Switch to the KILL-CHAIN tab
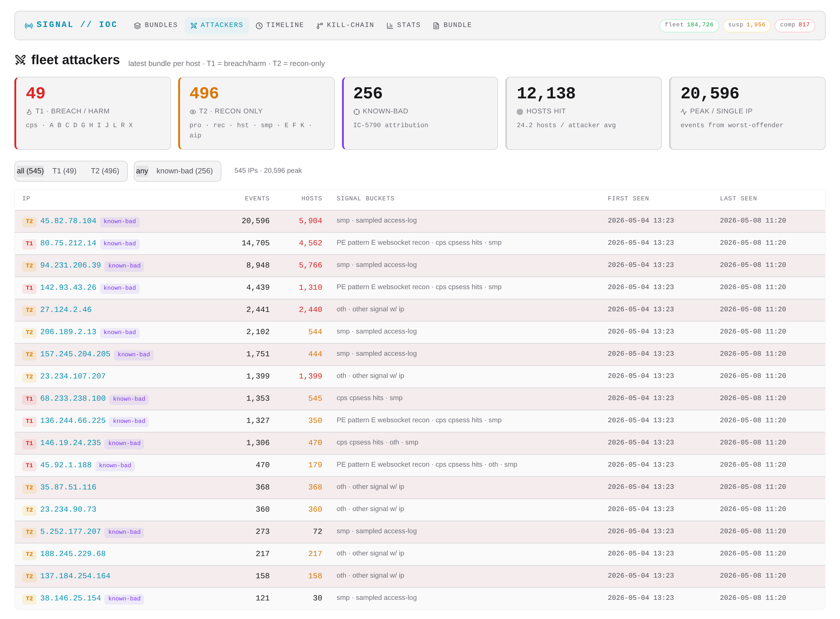Screen dimensions: 840x619 345,25
